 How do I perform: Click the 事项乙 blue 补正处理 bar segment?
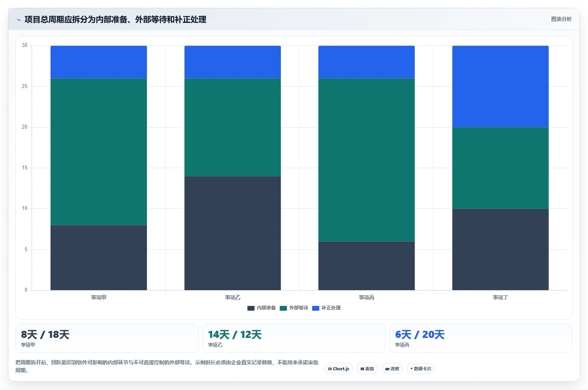(233, 62)
